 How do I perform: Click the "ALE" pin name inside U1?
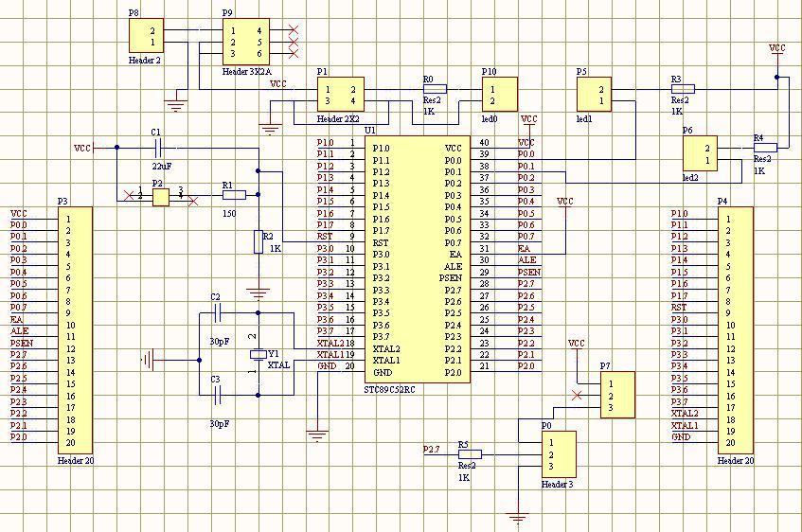[454, 266]
